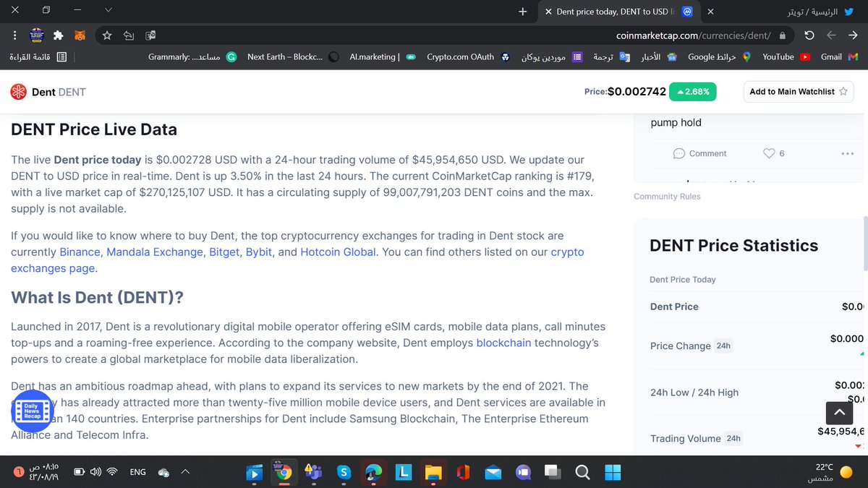868x488 pixels.
Task: Click the green 2.68% price change badge
Action: tap(693, 92)
